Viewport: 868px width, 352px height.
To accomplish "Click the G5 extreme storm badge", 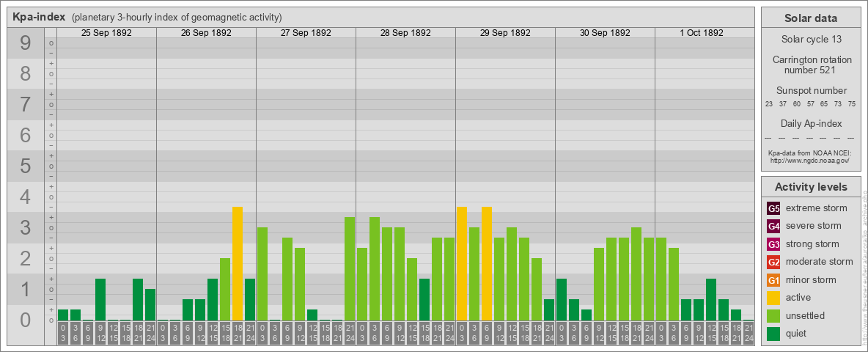I will 773,209.
